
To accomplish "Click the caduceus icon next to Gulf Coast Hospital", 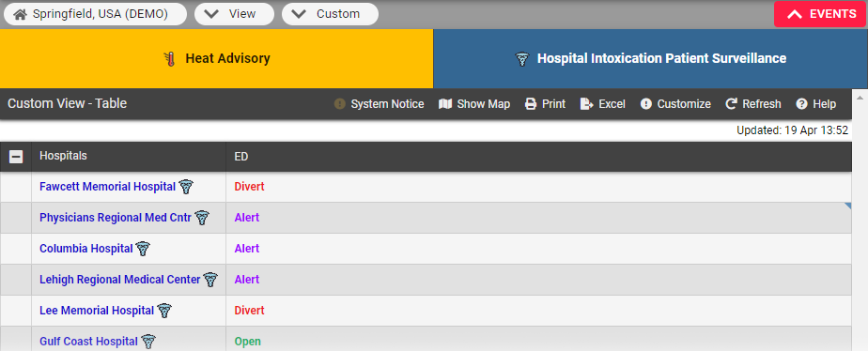I will (147, 342).
